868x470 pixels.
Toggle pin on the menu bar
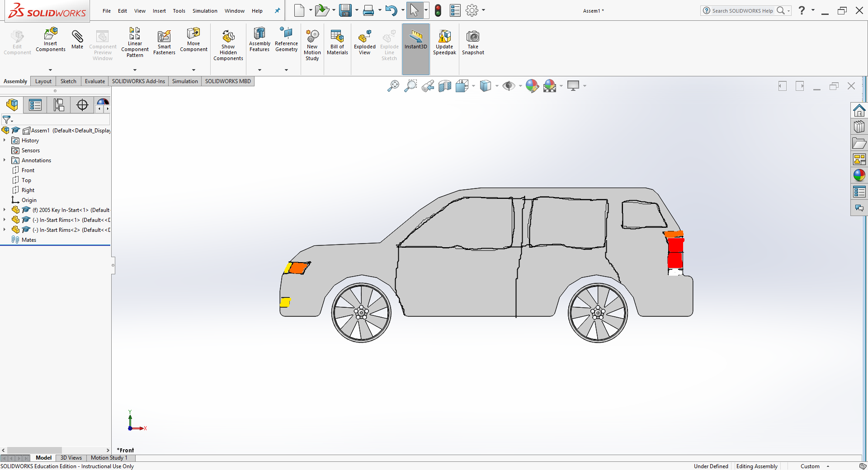[277, 11]
